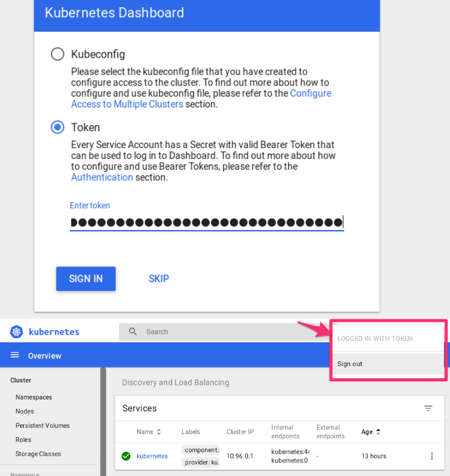Open Storage Classes in the sidebar

pyautogui.click(x=38, y=454)
